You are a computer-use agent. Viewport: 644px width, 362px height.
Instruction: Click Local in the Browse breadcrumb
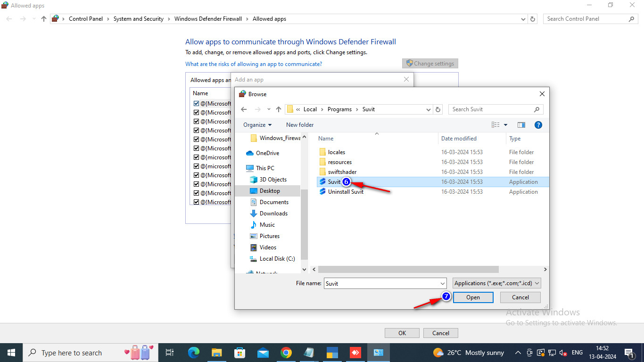coord(310,109)
